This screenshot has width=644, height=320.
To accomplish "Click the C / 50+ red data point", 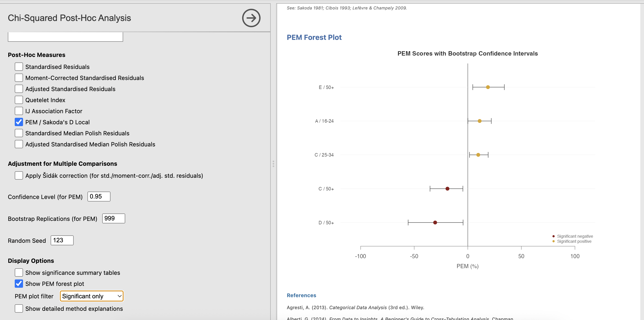I will point(447,189).
